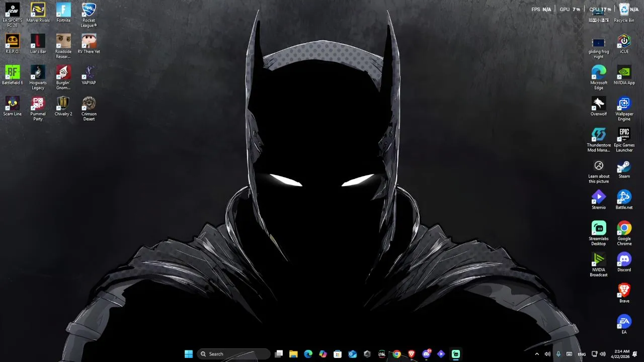The height and width of the screenshot is (362, 644).
Task: Launch Chrome from the taskbar
Action: click(x=396, y=354)
